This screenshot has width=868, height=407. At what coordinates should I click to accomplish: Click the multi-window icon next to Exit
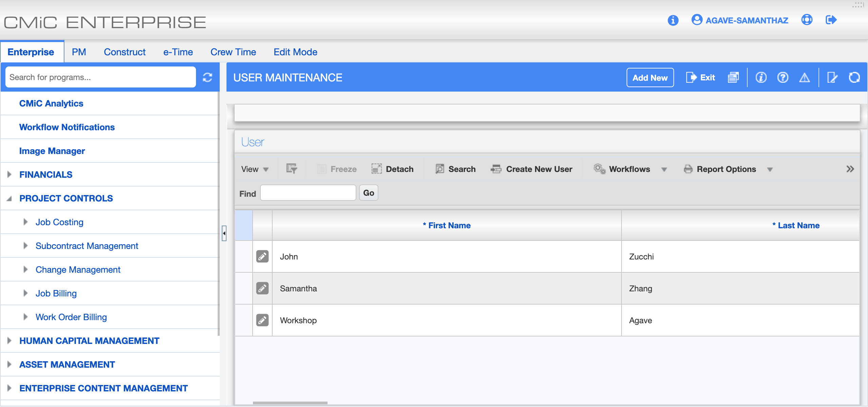click(733, 78)
